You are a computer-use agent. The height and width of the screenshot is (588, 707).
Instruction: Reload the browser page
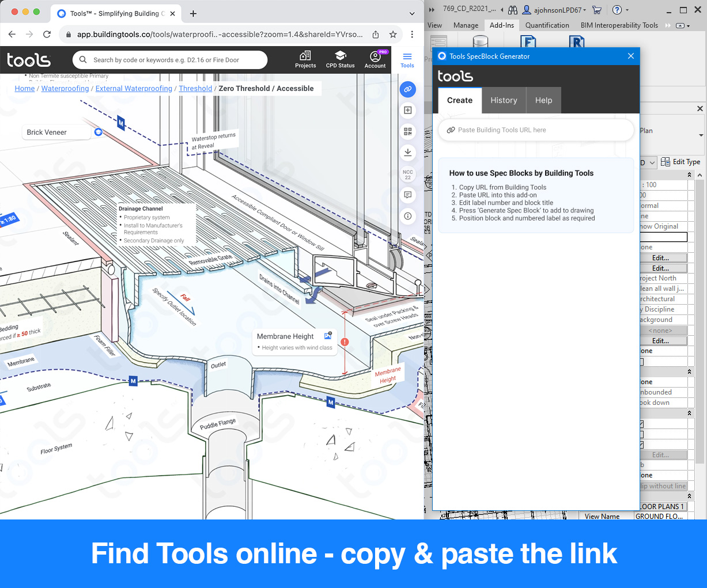(47, 34)
